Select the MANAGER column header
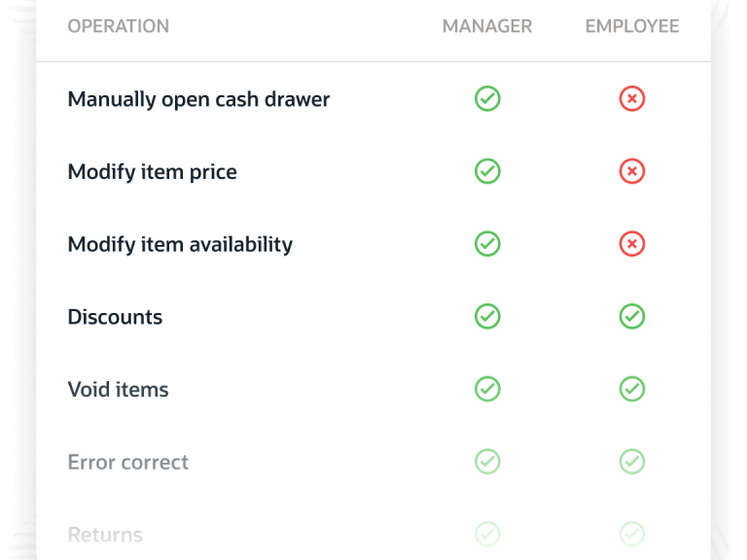747x560 pixels. point(487,27)
